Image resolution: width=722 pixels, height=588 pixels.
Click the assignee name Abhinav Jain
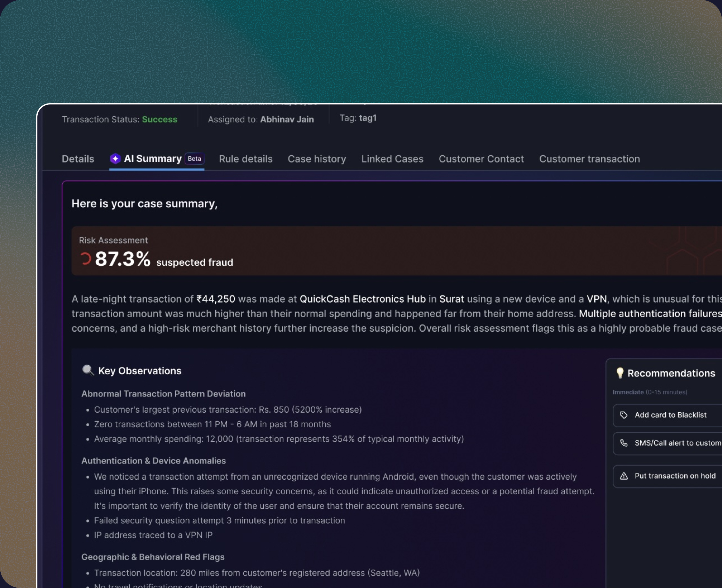tap(287, 119)
